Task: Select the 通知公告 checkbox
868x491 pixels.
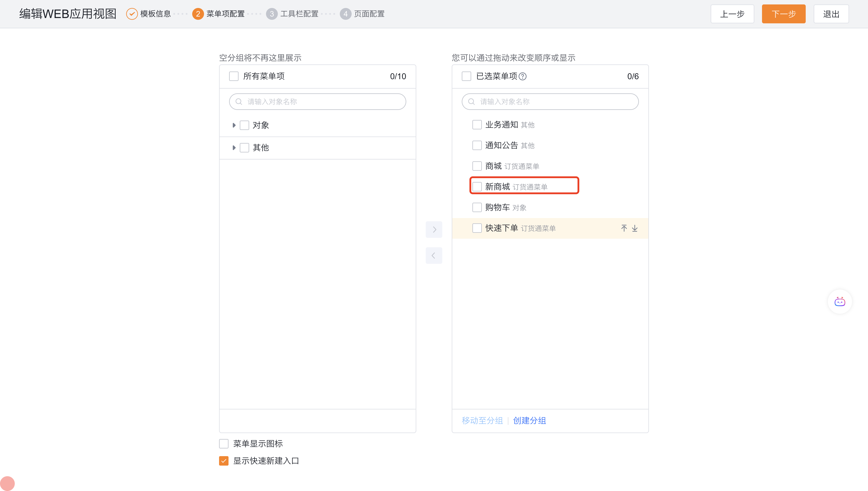Action: [x=477, y=145]
